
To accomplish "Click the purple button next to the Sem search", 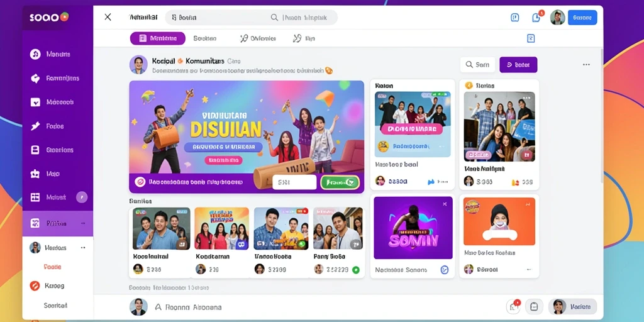I will 518,65.
